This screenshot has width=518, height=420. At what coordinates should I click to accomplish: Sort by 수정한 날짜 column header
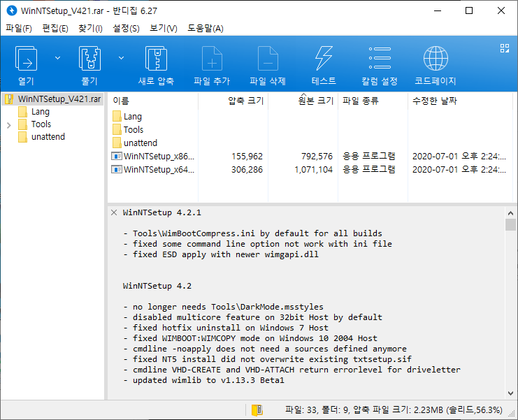coord(460,101)
